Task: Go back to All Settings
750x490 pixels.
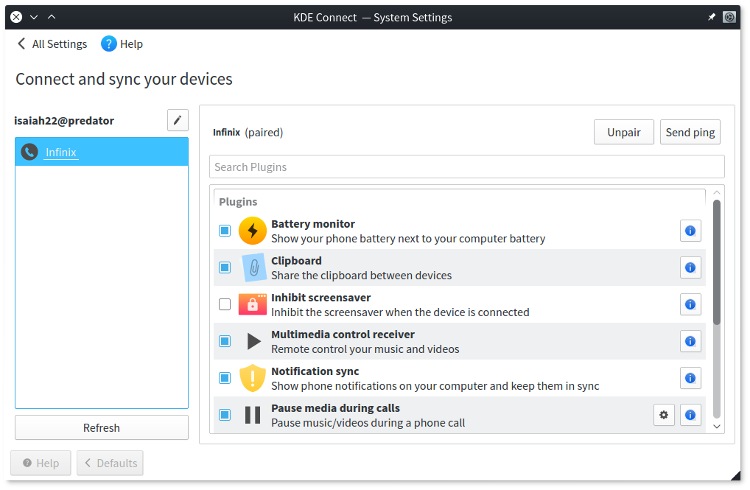Action: [52, 44]
